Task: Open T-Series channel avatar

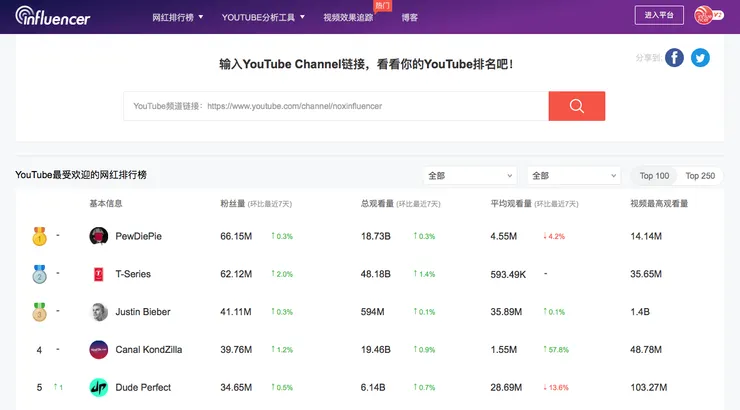Action: [x=99, y=274]
